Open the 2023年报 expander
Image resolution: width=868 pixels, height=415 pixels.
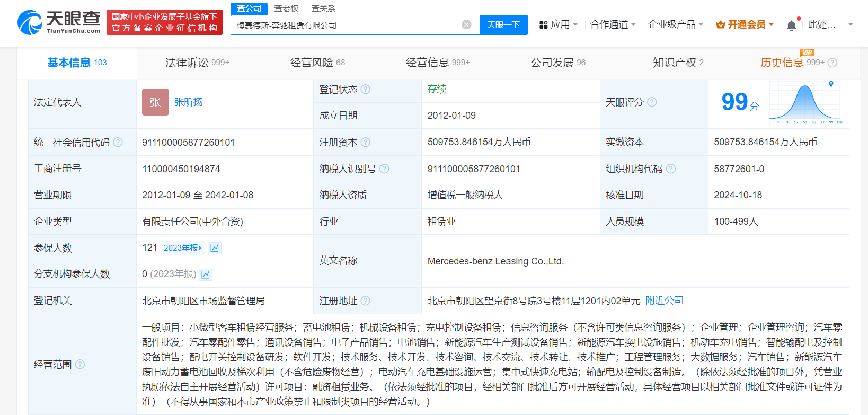[x=182, y=248]
